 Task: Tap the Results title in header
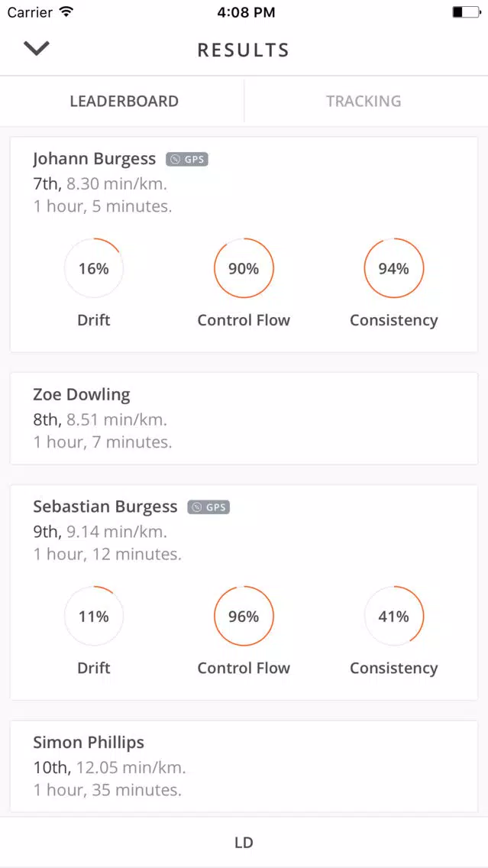(244, 50)
